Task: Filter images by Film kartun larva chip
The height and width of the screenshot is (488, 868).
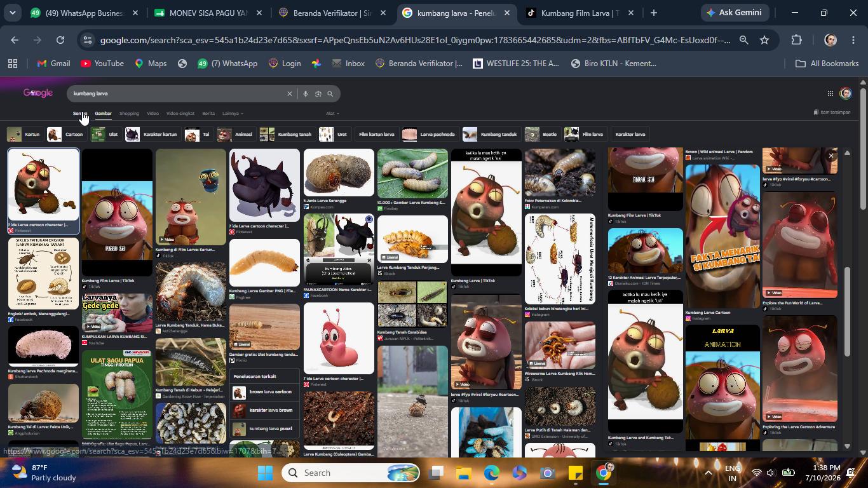Action: (376, 134)
